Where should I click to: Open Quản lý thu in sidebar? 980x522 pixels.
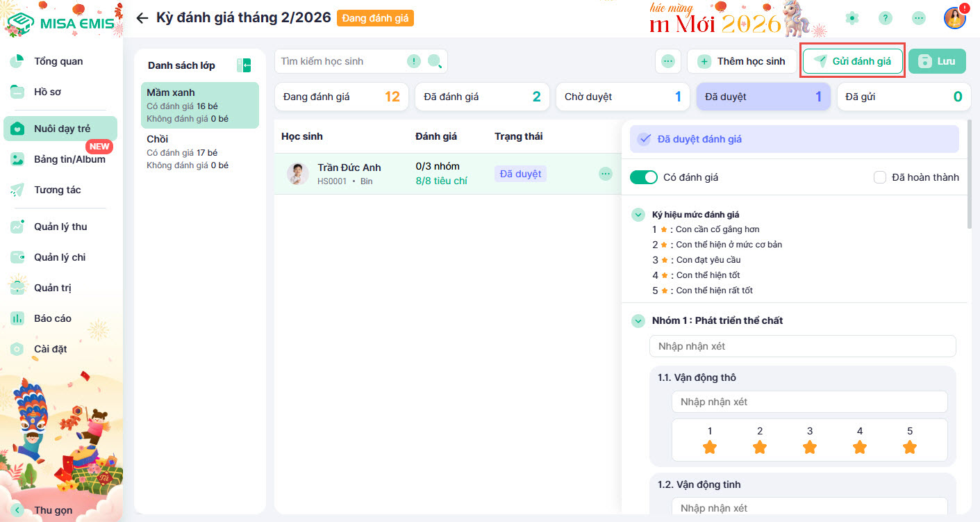[x=60, y=227]
